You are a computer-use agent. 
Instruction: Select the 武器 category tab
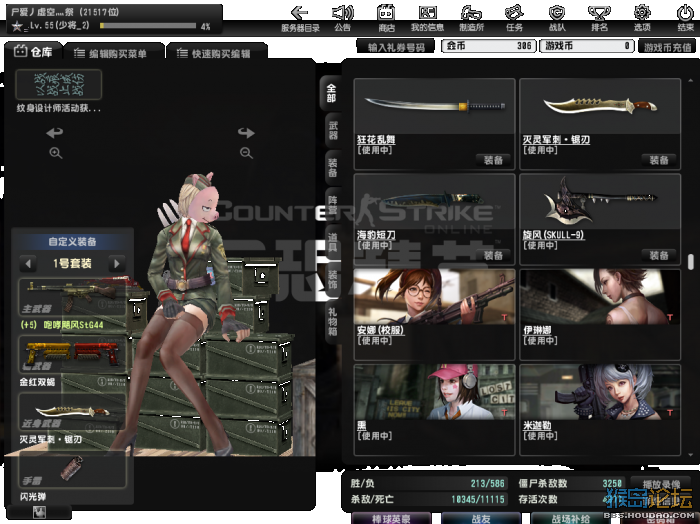point(333,130)
